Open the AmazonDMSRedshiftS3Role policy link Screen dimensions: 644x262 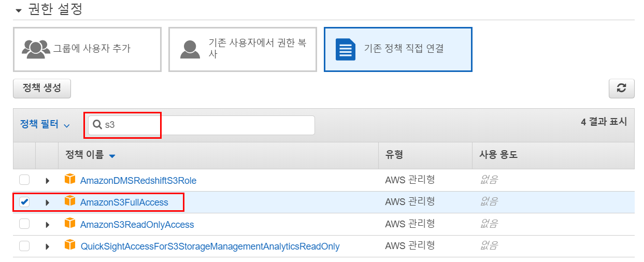pyautogui.click(x=138, y=181)
